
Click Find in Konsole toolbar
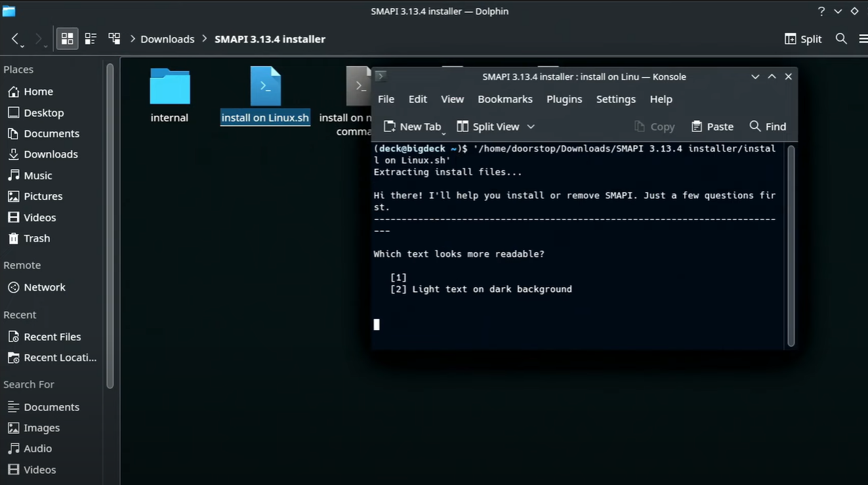tap(767, 127)
